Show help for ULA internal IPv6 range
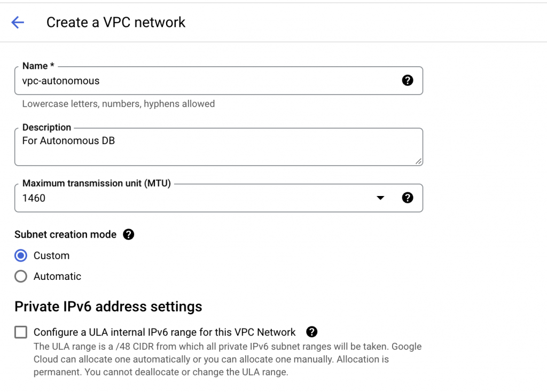547x392 pixels. tap(311, 332)
